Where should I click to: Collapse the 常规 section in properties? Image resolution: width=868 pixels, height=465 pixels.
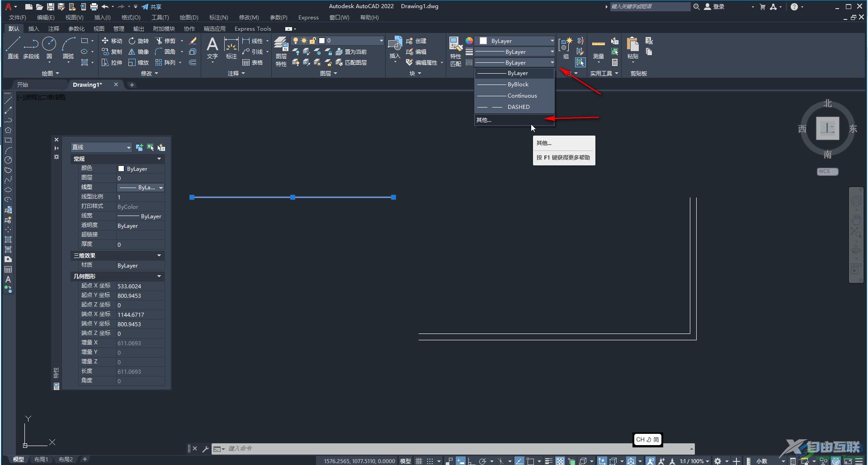(x=159, y=159)
